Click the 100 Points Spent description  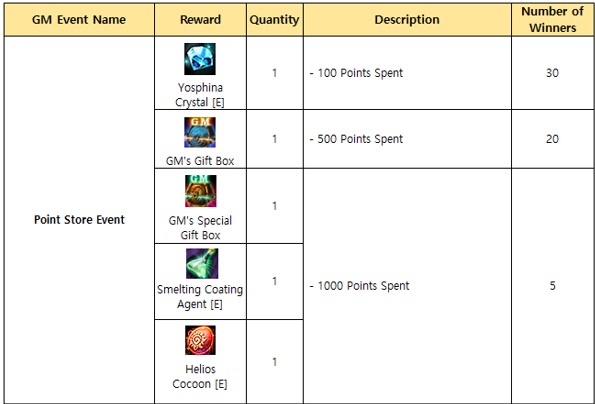(x=356, y=73)
